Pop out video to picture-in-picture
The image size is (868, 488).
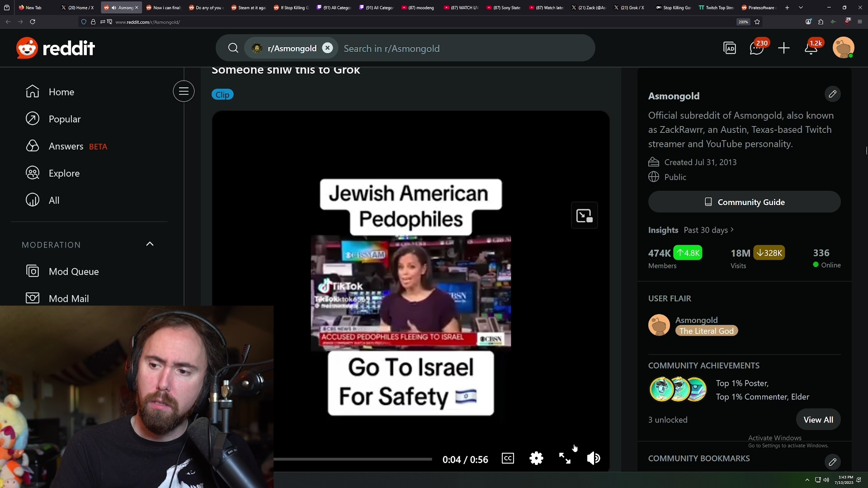click(x=584, y=216)
